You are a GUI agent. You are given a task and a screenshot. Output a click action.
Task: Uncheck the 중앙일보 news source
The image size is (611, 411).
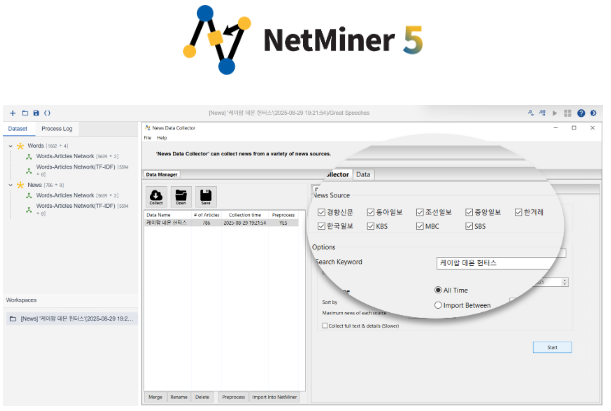[x=469, y=212]
